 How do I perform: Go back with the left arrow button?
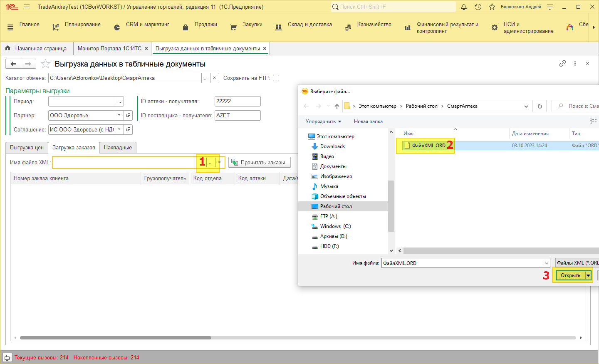[x=13, y=64]
